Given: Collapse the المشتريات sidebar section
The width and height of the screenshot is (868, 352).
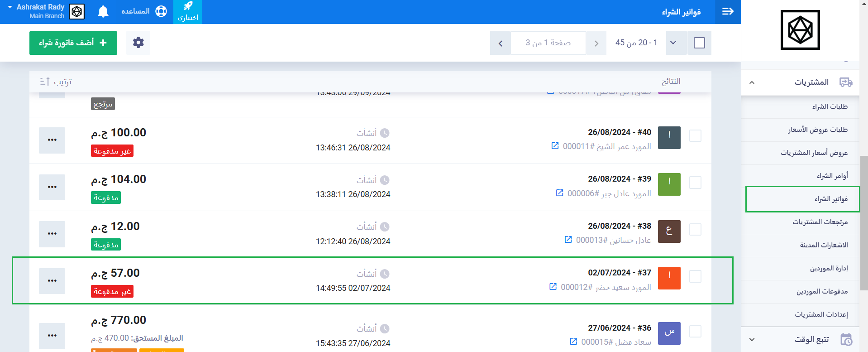Looking at the screenshot, I should click(x=752, y=82).
